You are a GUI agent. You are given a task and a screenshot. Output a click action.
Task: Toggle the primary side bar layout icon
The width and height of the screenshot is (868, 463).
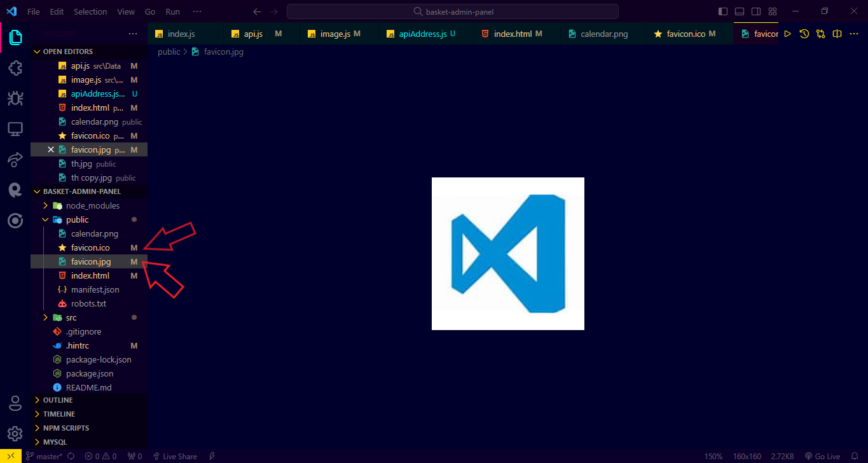pos(723,11)
